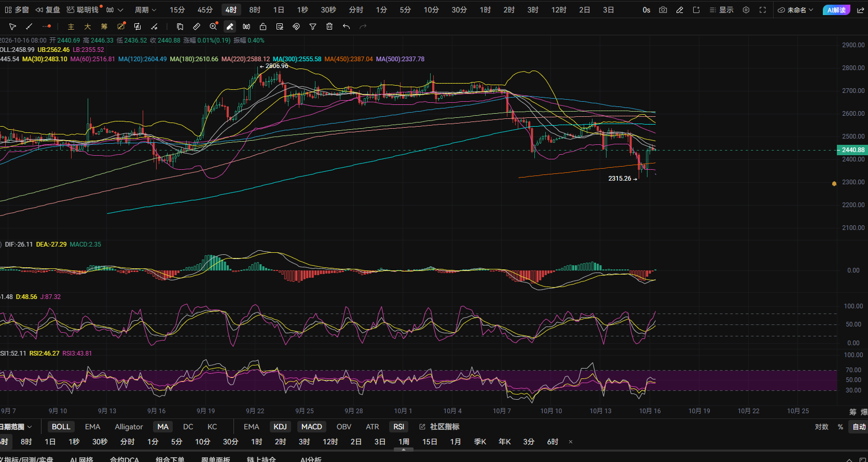Select the 15分 timeframe tab

tap(177, 10)
